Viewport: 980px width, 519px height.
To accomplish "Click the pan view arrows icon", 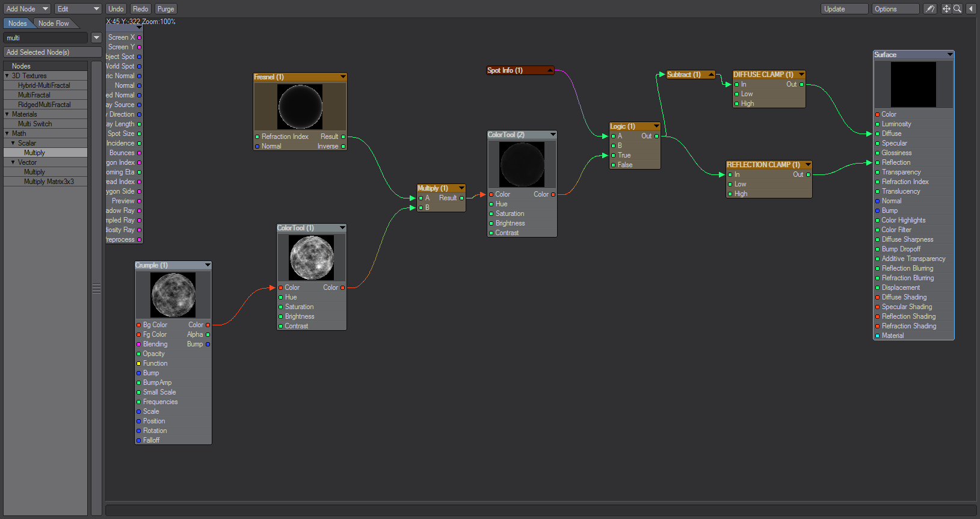I will [x=946, y=9].
